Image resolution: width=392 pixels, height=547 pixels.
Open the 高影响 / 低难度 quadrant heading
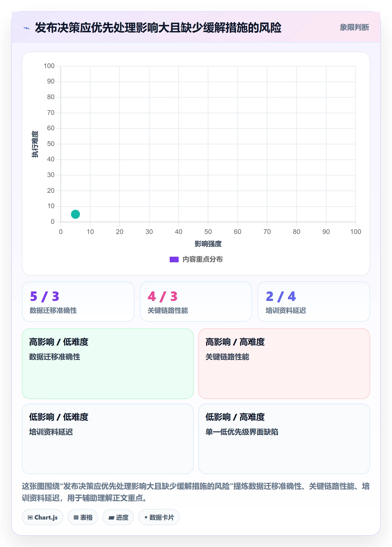click(x=59, y=342)
